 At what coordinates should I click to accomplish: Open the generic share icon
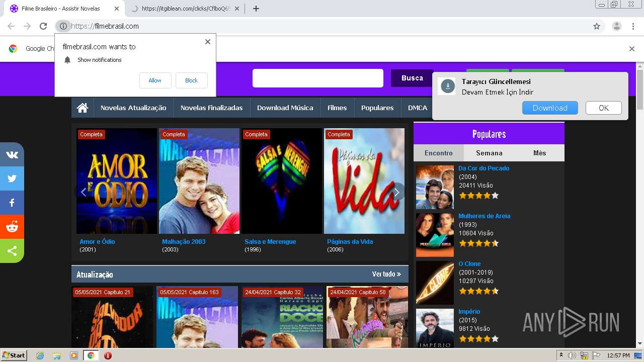[12, 251]
